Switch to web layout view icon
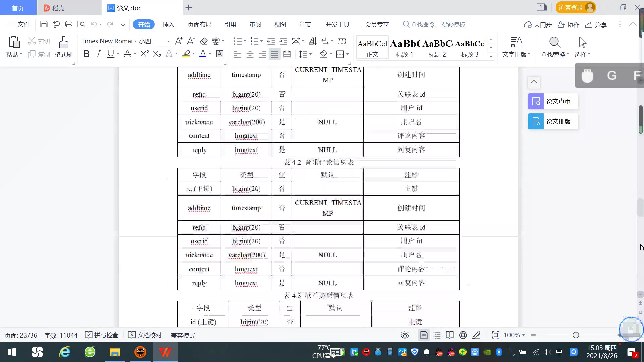 click(463, 335)
